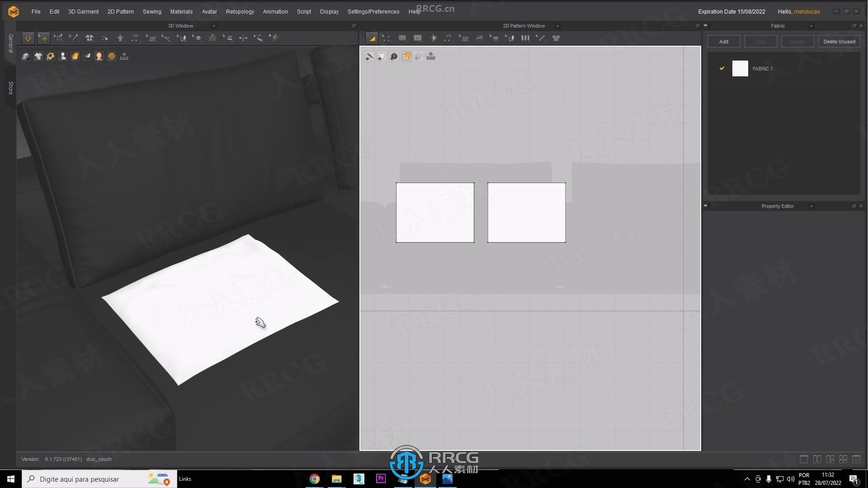Toggle FABRIC 1 visibility checkbox
This screenshot has height=488, width=868.
pos(722,68)
